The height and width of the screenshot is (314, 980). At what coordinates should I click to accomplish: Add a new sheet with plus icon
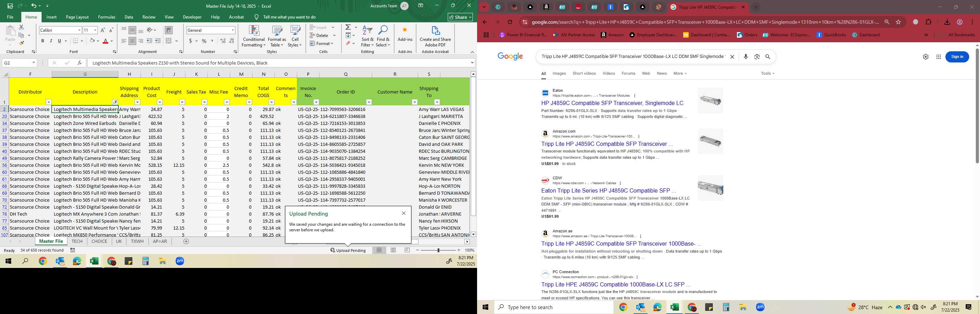click(x=186, y=241)
